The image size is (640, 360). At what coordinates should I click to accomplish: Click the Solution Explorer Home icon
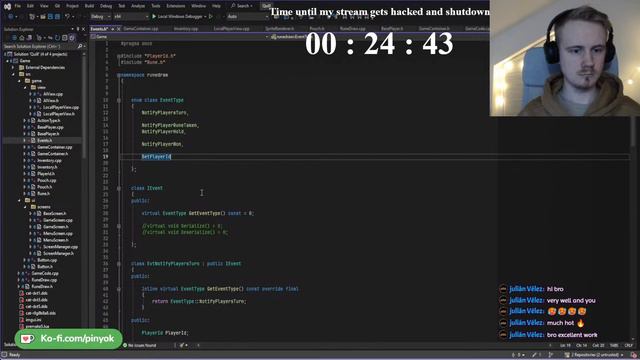coord(22,38)
